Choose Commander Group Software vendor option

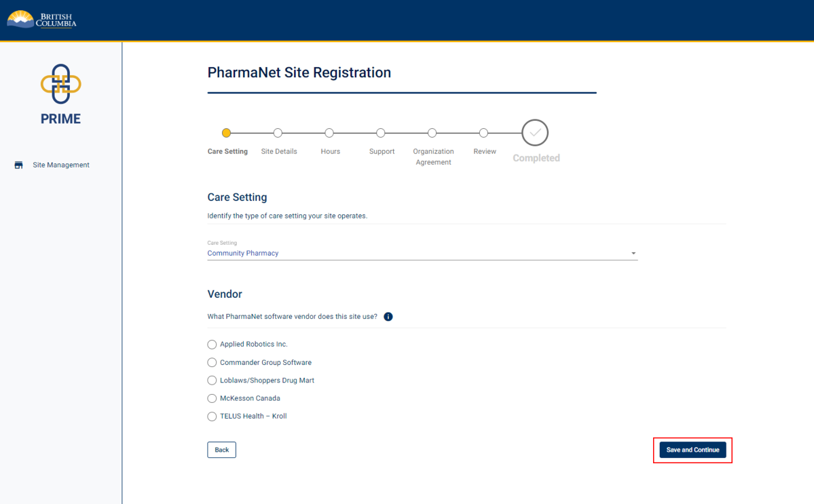point(212,363)
